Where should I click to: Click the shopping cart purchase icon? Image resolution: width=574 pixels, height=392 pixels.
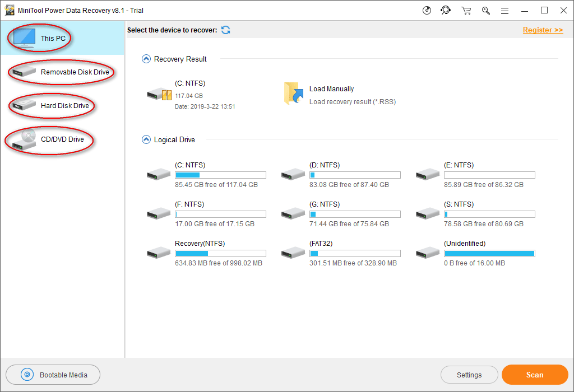click(466, 10)
